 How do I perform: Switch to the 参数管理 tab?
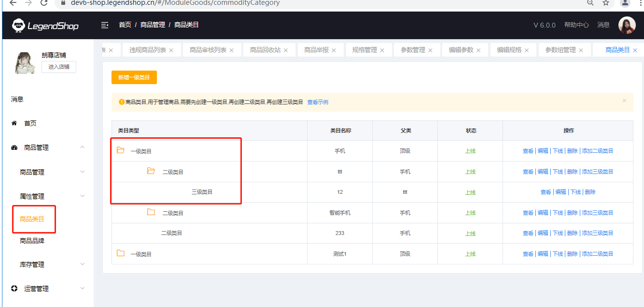coord(413,50)
